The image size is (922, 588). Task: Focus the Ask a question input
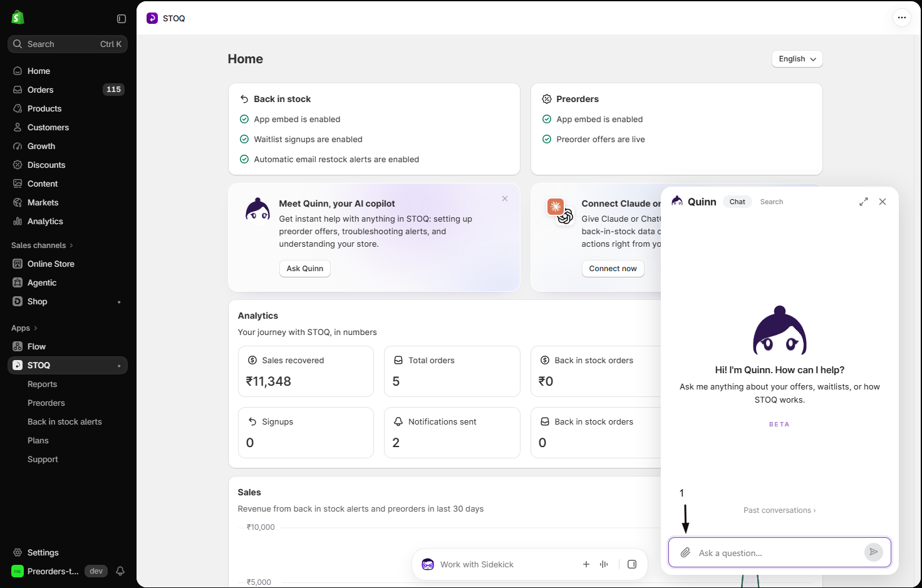coord(779,553)
